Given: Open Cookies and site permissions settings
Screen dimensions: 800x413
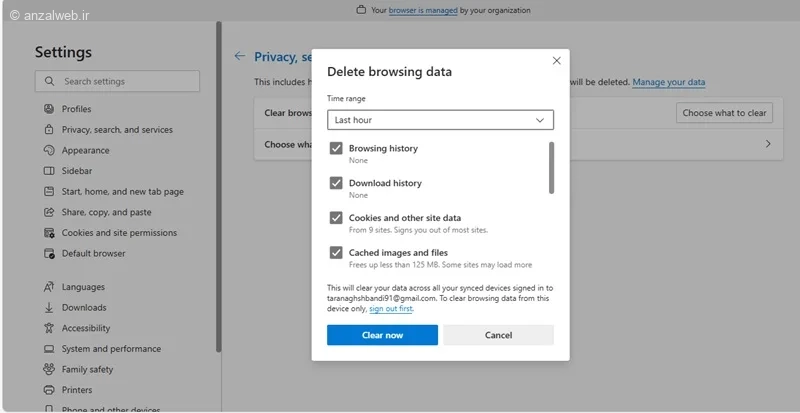Looking at the screenshot, I should click(x=118, y=233).
